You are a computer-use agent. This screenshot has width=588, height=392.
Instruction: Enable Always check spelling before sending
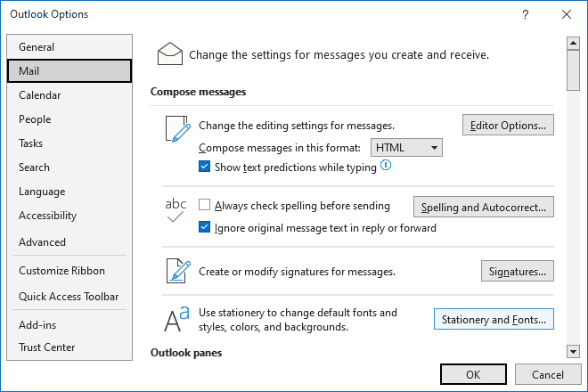[204, 205]
